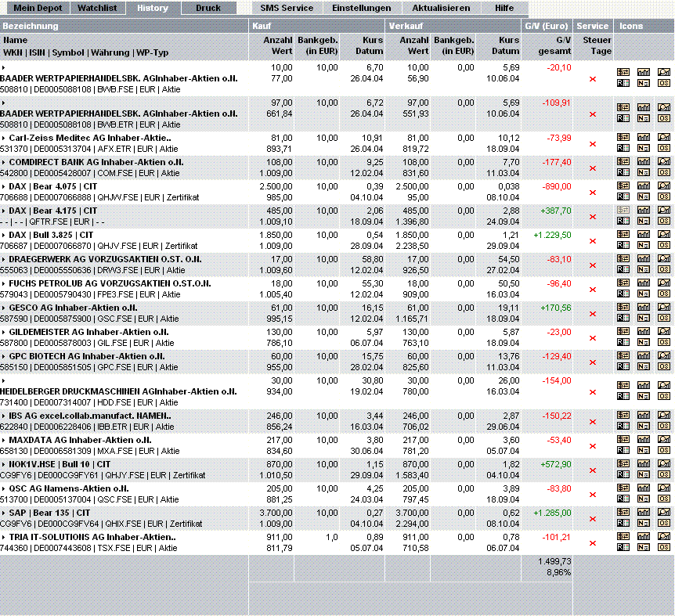Click the trade icon for NOK1V.HSE Bull 10

point(623,463)
